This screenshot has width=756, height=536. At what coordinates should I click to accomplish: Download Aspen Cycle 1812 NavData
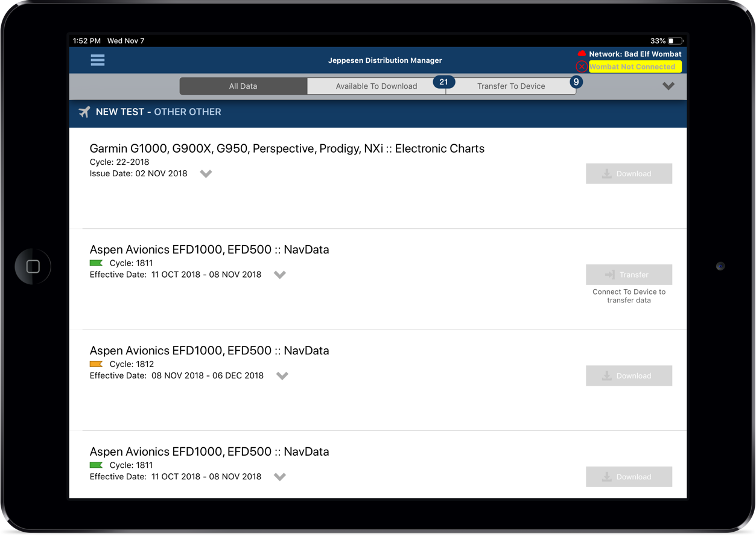[x=629, y=376]
